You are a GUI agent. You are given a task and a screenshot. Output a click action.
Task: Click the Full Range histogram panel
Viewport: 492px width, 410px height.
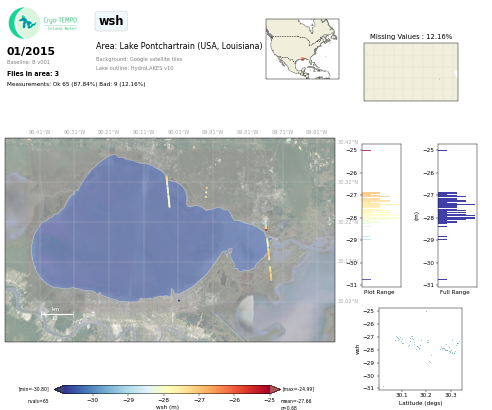pos(457,215)
